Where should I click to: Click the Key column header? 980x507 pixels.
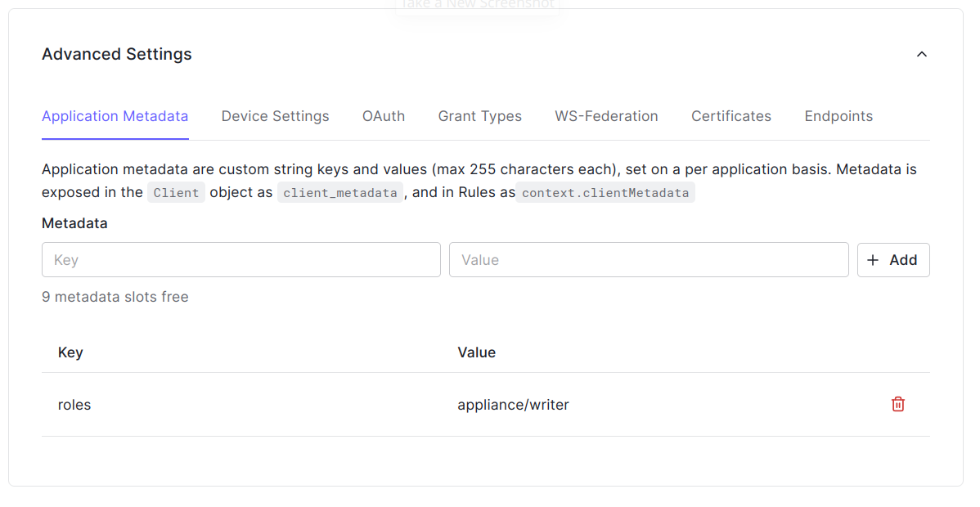coord(70,352)
